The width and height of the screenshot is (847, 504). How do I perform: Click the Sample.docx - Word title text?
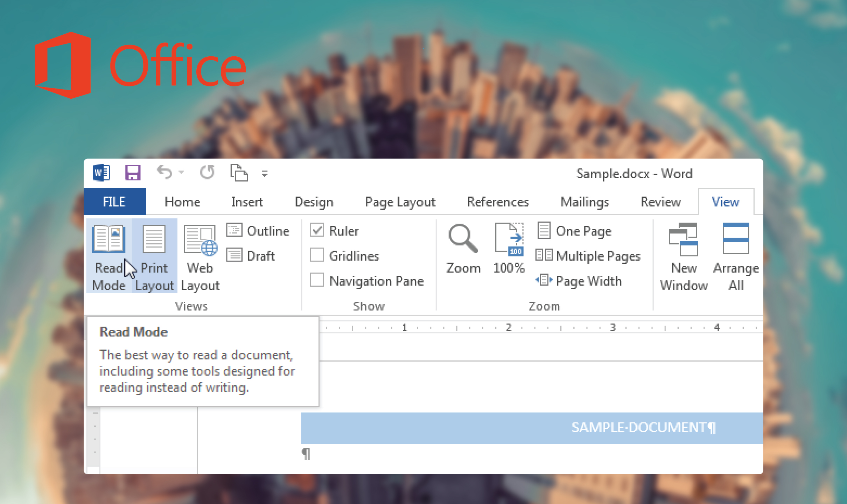tap(634, 174)
